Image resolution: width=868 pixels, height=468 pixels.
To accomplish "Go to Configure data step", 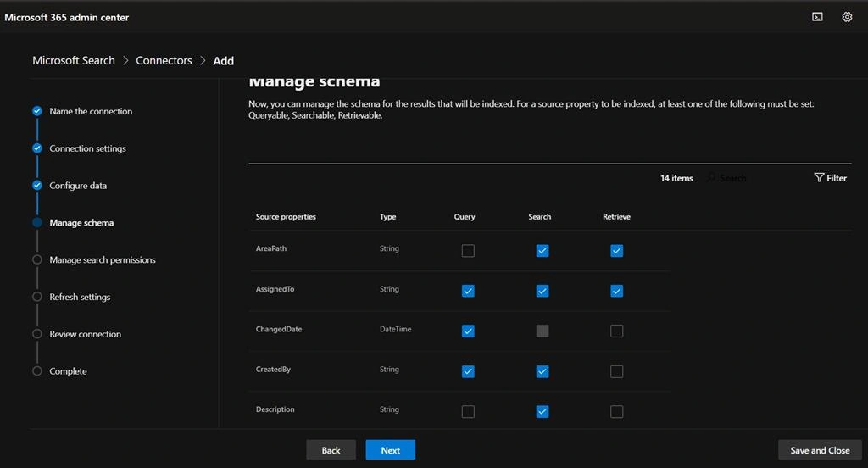I will pos(78,185).
